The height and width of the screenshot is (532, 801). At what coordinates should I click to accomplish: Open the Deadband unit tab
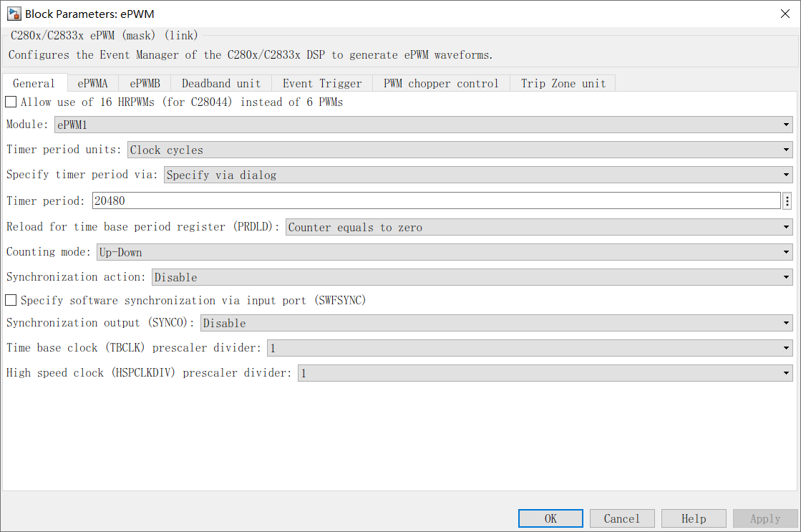pos(221,83)
